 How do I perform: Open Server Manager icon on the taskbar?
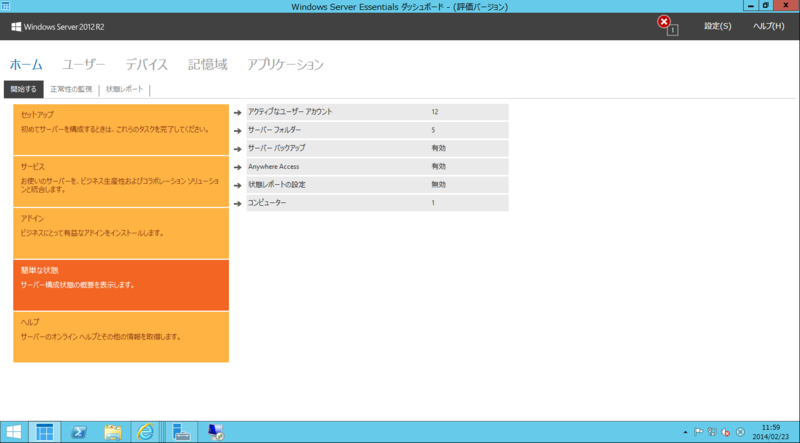click(x=181, y=432)
